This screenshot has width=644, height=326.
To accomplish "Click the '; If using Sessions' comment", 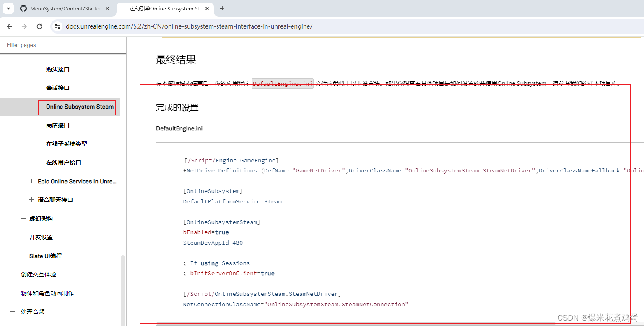I will tap(216, 263).
